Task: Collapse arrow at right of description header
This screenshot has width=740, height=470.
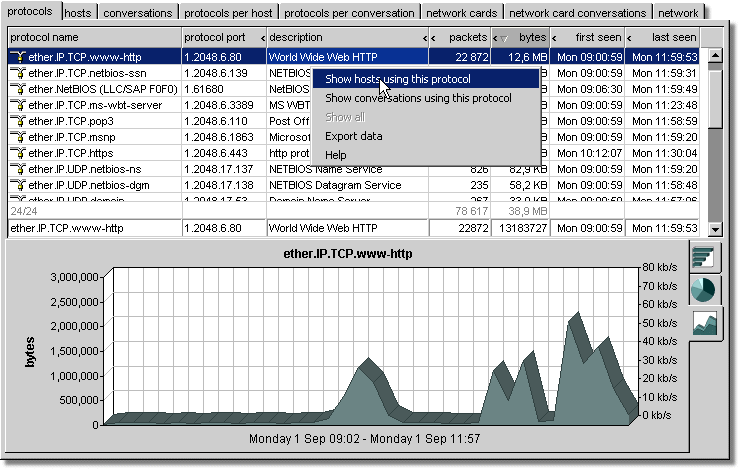Action: (425, 38)
